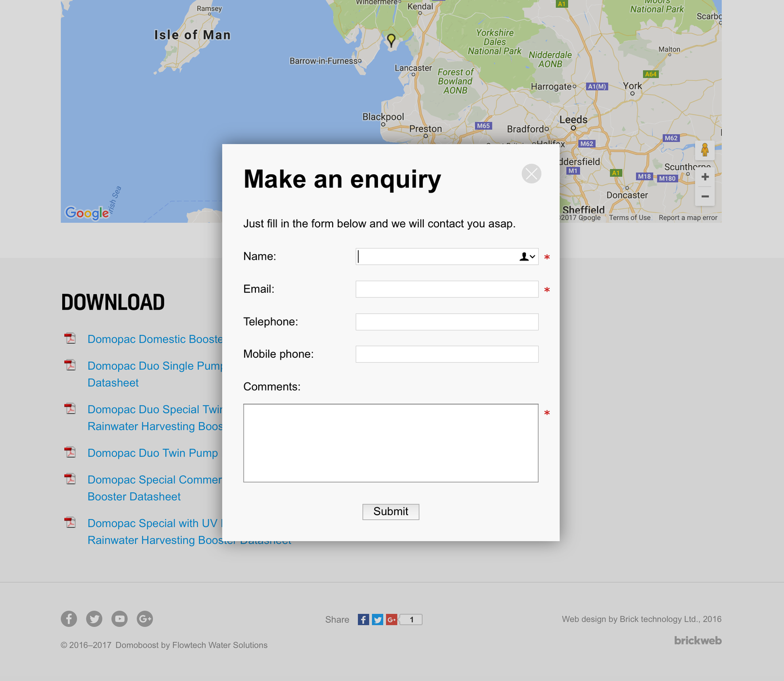Click into the Telephone field
This screenshot has width=784, height=681.
(447, 321)
